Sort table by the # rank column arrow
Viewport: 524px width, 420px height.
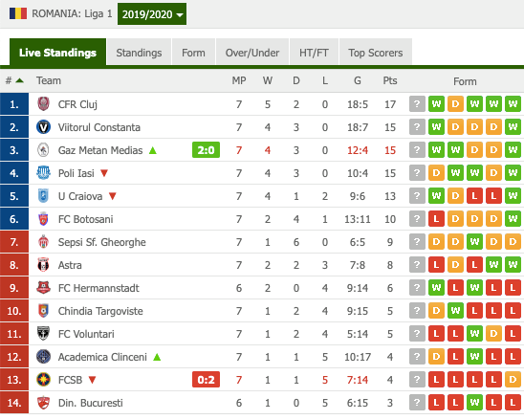[20, 80]
